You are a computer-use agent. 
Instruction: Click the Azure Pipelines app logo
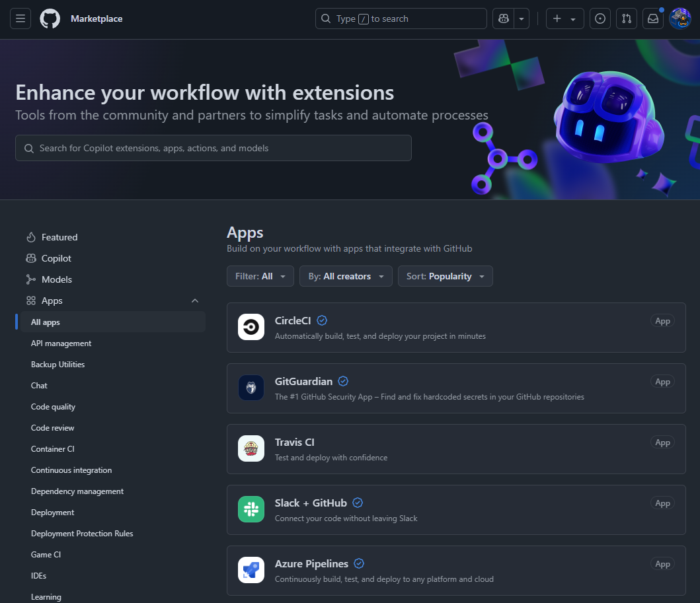tap(251, 570)
